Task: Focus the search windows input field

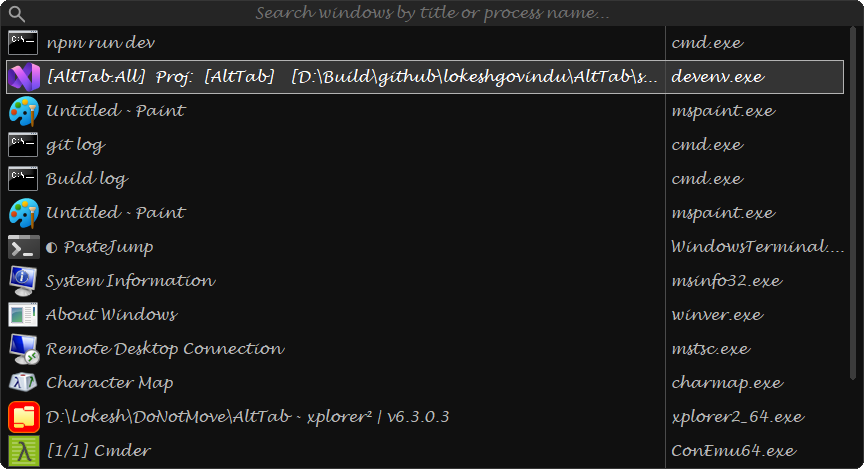Action: pyautogui.click(x=432, y=13)
